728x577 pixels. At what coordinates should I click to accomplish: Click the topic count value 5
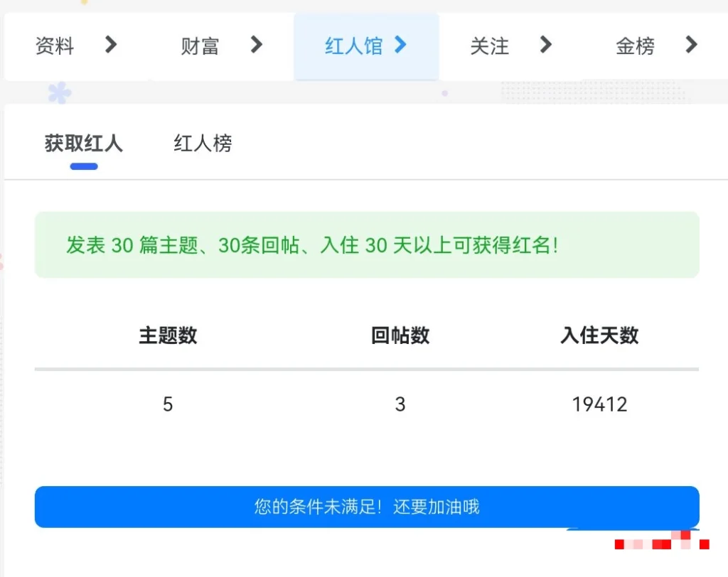[168, 404]
